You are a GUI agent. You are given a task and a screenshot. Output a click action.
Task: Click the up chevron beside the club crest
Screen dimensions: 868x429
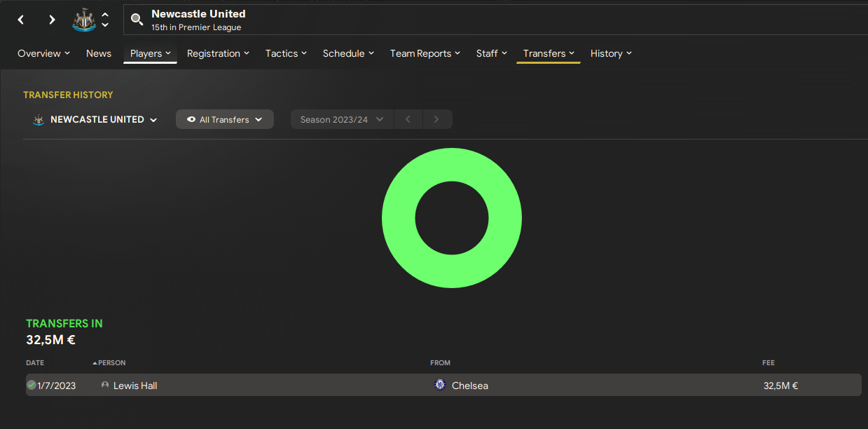click(105, 15)
